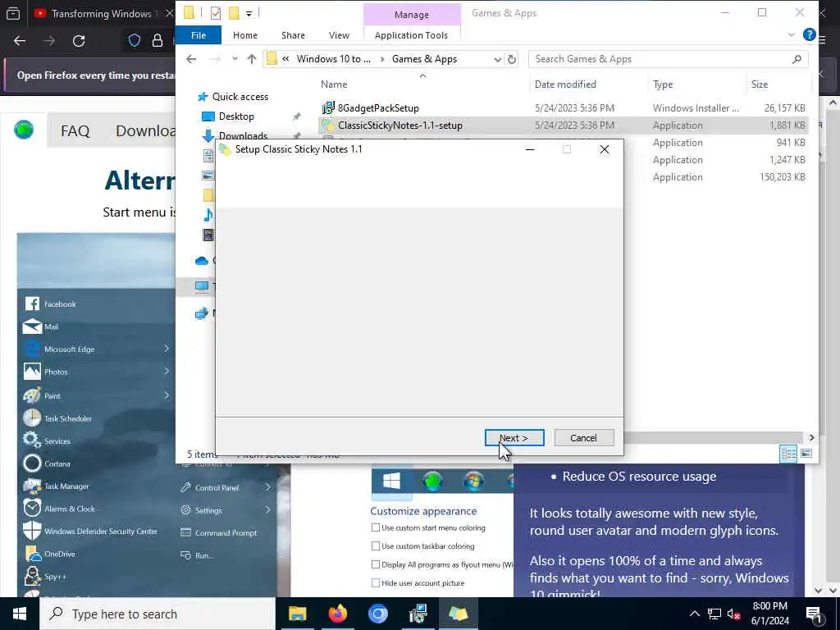Open the View ribbon tab
The image size is (840, 630).
coord(339,35)
